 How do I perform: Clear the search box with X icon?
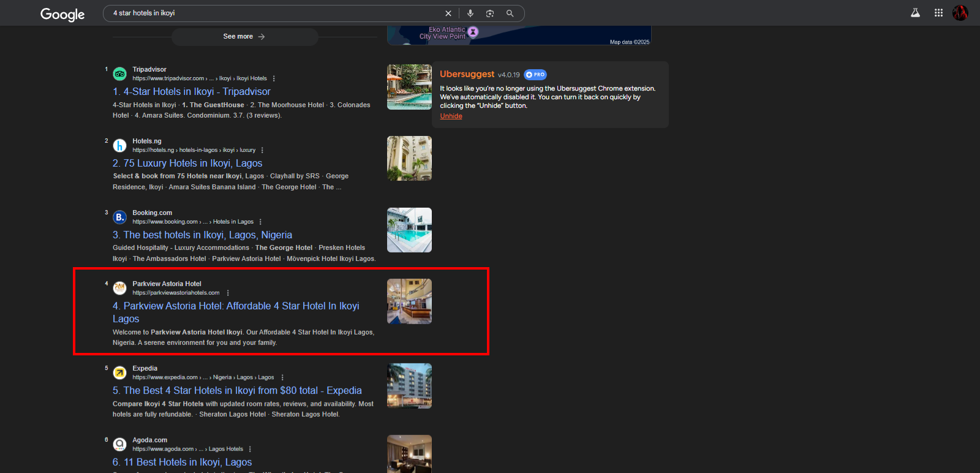point(448,13)
